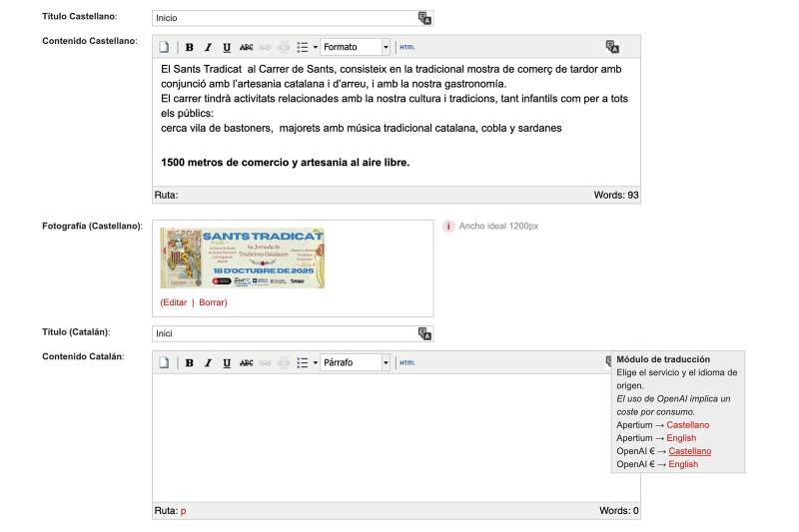Apply strikethrough in the Contenido Castellano editor
The image size is (799, 532).
pos(246,47)
